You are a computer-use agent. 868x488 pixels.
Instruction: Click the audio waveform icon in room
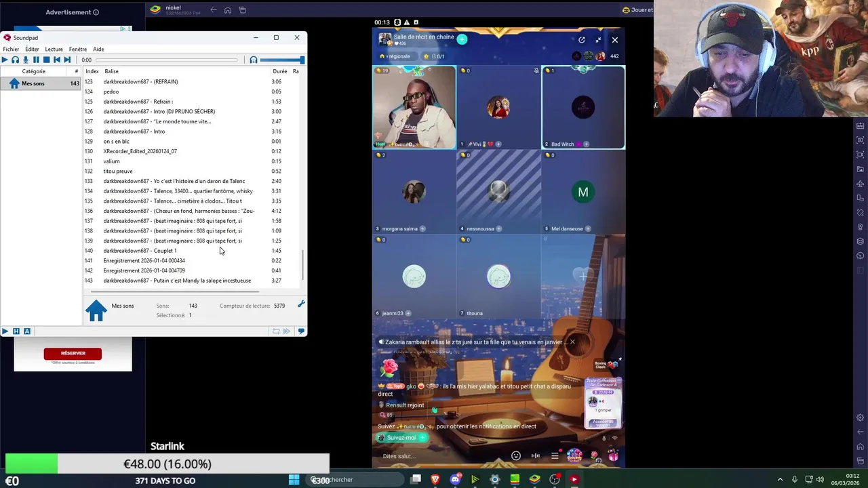[x=536, y=456]
